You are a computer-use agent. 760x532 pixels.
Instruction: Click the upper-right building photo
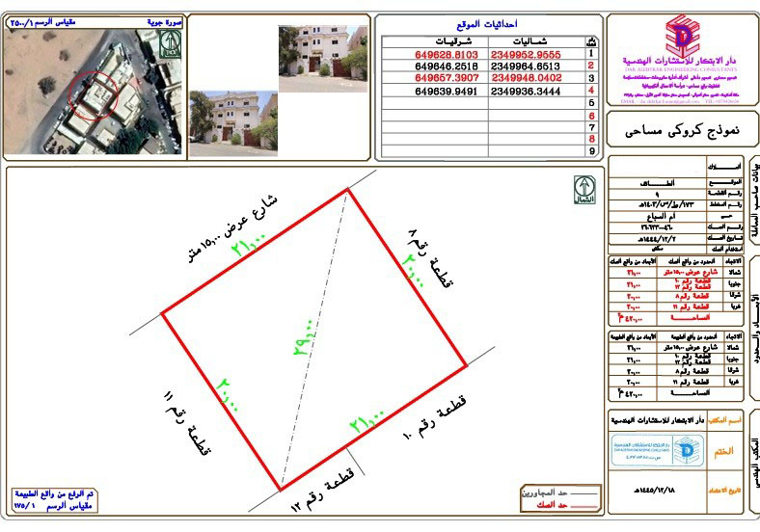[x=322, y=51]
